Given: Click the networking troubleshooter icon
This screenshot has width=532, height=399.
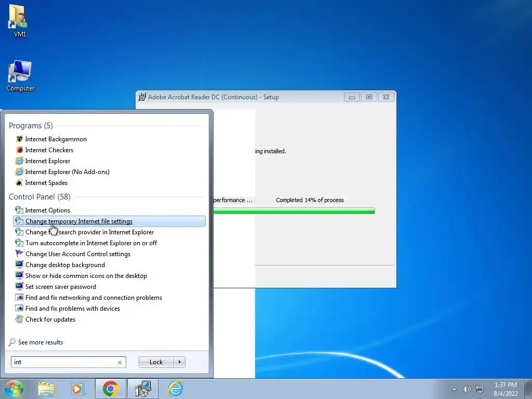Looking at the screenshot, I should (x=19, y=298).
